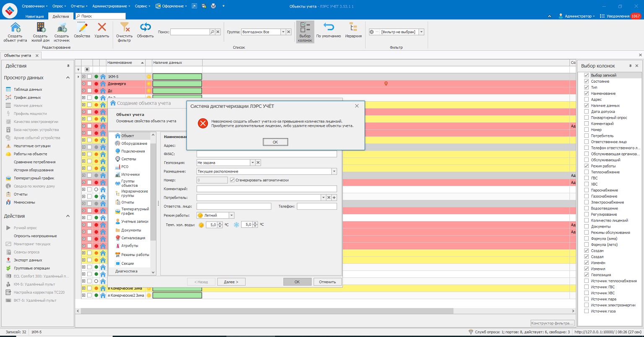Image resolution: width=644 pixels, height=337 pixels.
Task: Open the Режим работы Летний dropdown
Action: click(231, 215)
